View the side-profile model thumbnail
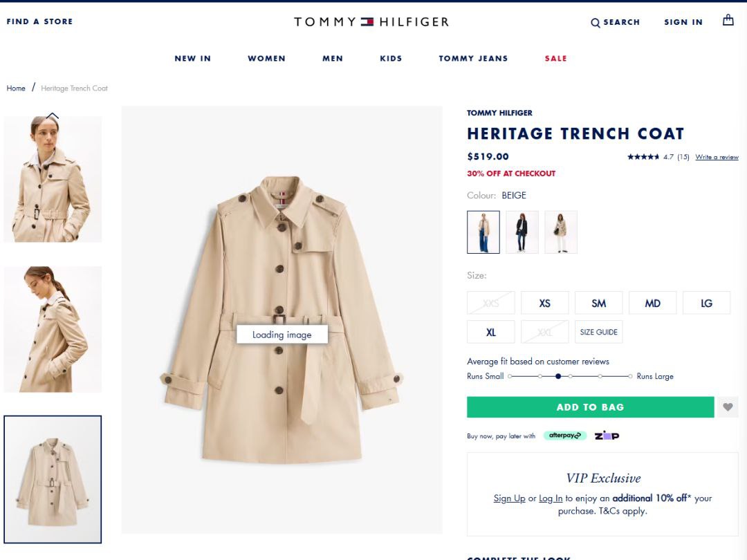Image resolution: width=747 pixels, height=560 pixels. [53, 329]
